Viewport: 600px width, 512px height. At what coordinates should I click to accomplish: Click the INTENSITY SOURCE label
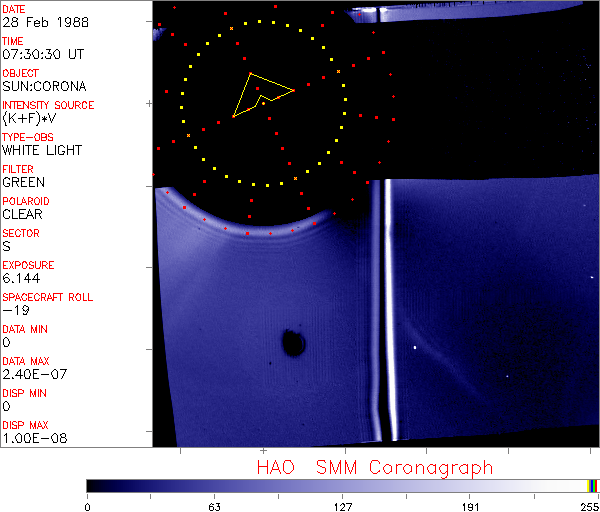48,105
